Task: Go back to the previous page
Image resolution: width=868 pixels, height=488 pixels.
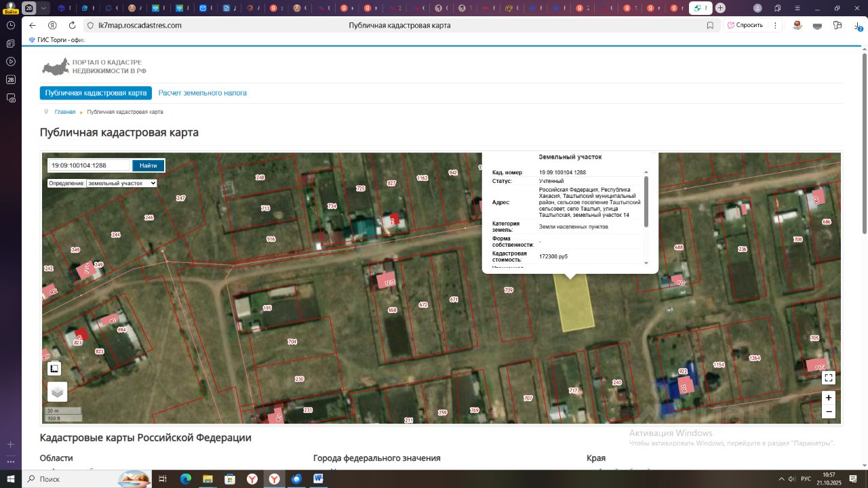Action: tap(33, 25)
